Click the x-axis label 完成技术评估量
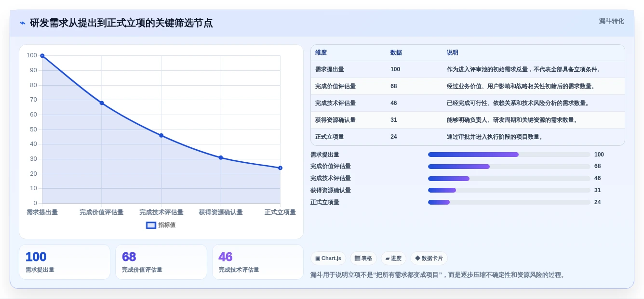Screen dimensions: 644x299 [x=161, y=212]
